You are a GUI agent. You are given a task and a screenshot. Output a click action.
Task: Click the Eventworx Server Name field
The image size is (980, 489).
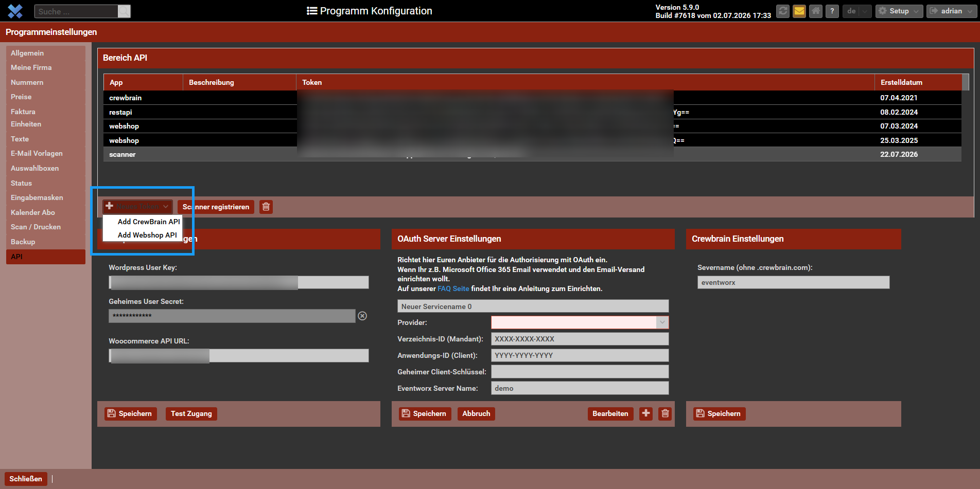(580, 388)
